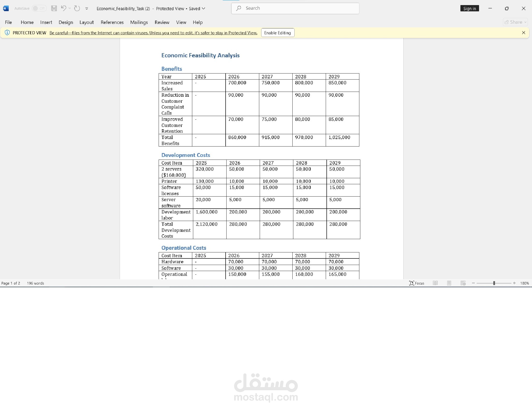Open the File menu
This screenshot has width=532, height=411.
(x=8, y=22)
